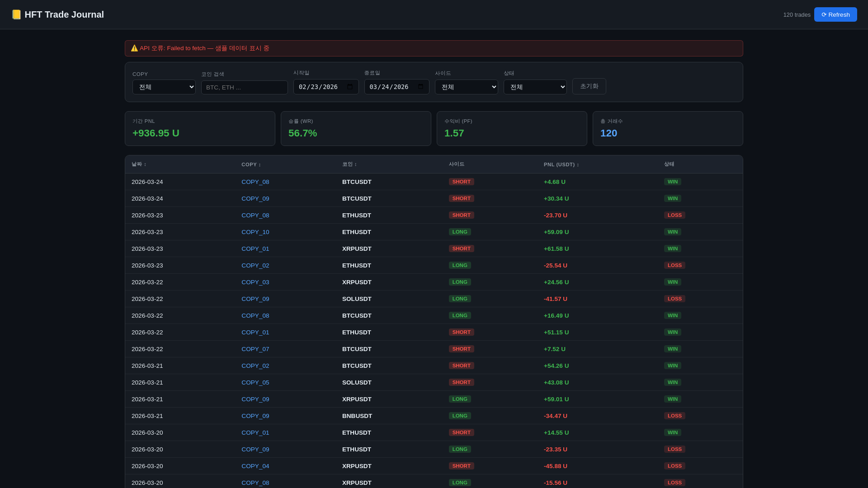868x488 pixels.
Task: Sort table by PNL (USDT) column header
Action: pyautogui.click(x=561, y=164)
